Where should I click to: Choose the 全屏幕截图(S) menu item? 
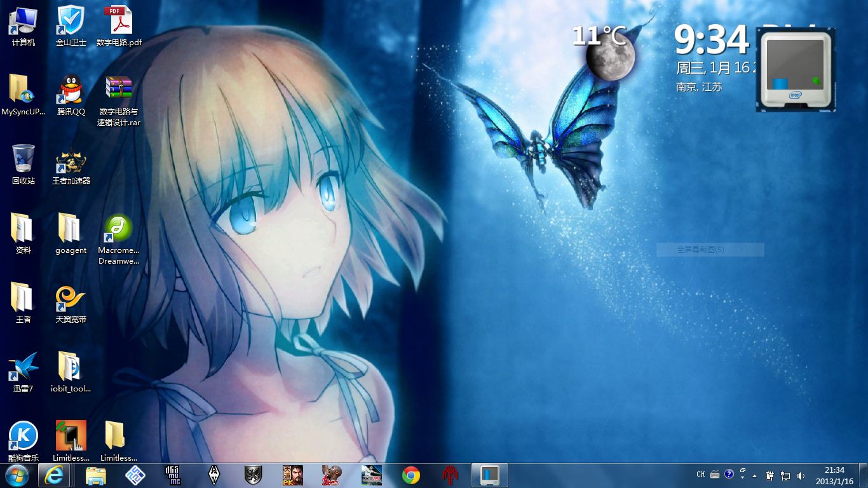point(710,250)
